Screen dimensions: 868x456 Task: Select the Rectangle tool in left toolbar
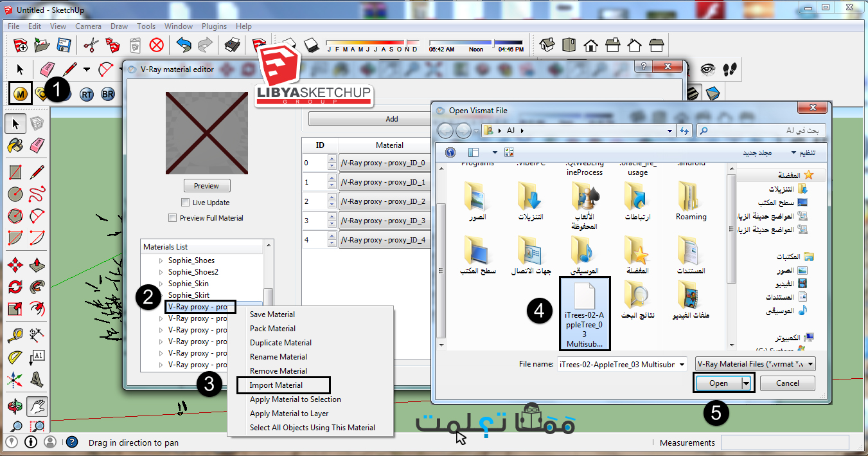pyautogui.click(x=15, y=172)
